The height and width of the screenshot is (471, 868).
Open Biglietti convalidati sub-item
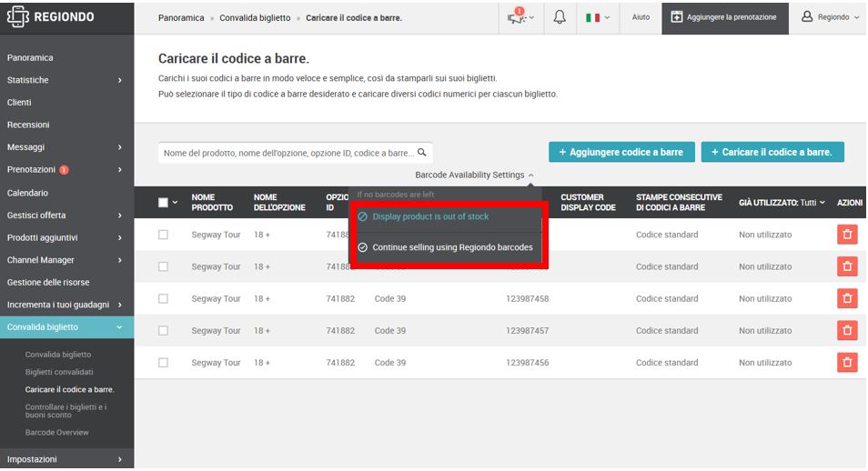(59, 372)
